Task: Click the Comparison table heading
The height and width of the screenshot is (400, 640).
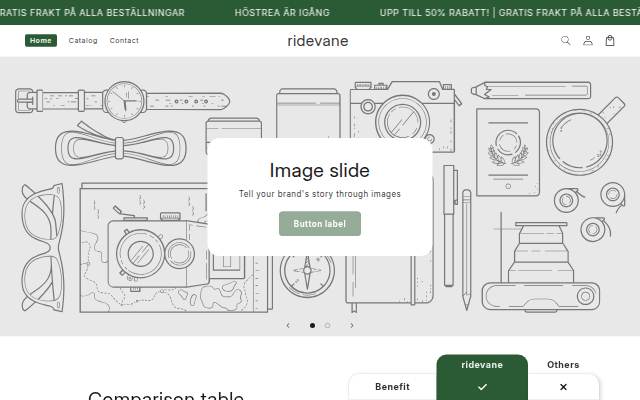Action: click(166, 395)
